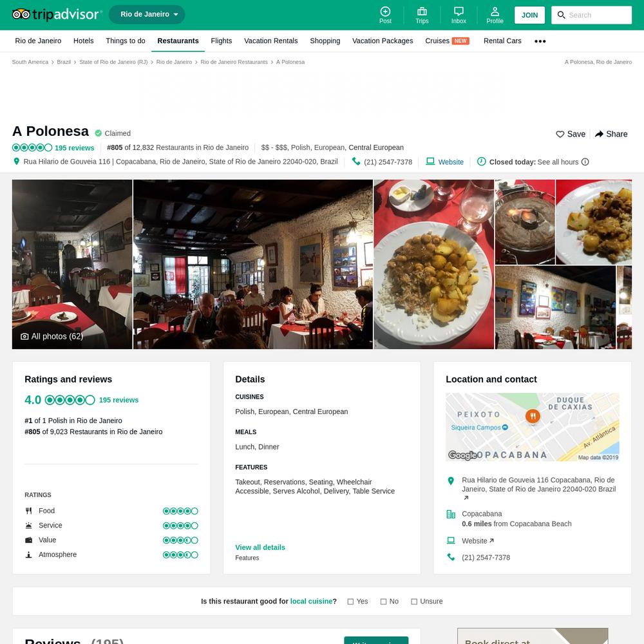
Task: Open Trips suitcase icon
Action: 422,12
